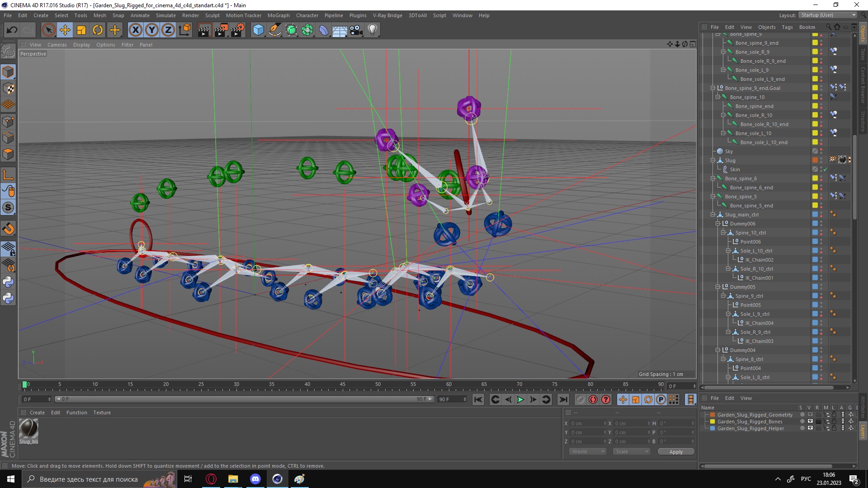Activate the Scale tool in top toolbar

pyautogui.click(x=81, y=30)
